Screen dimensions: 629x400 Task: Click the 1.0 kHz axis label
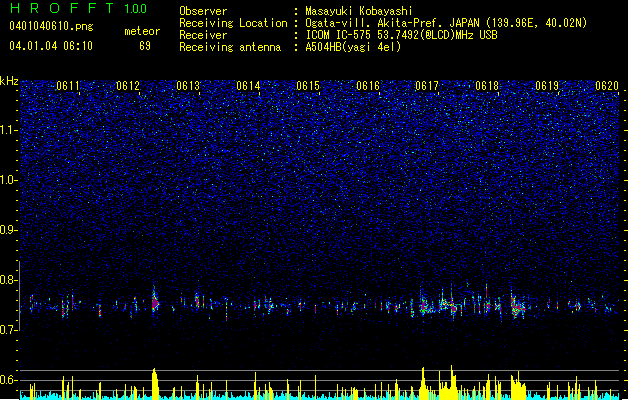click(9, 180)
